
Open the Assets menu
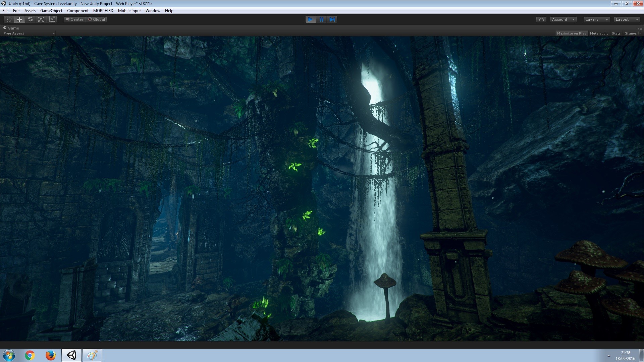[x=30, y=11]
